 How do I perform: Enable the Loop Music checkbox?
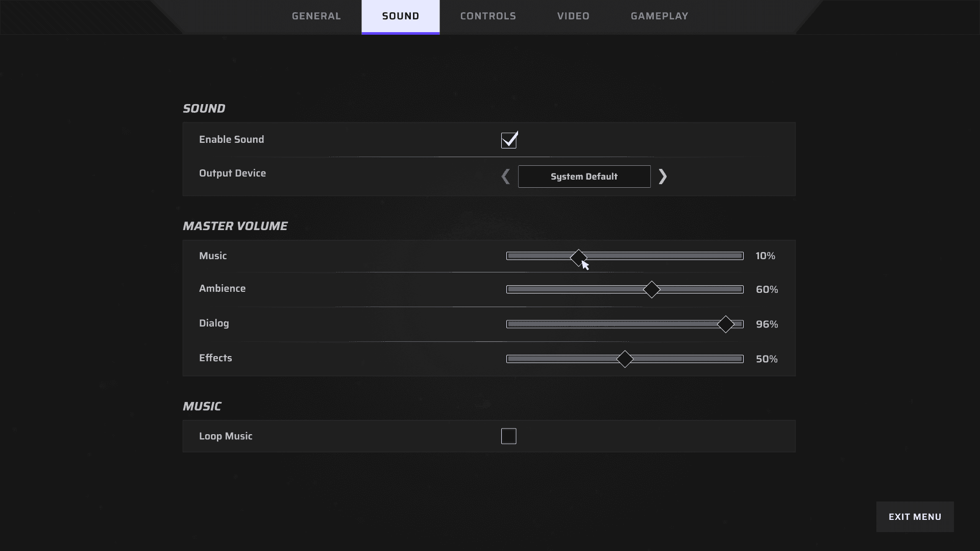point(509,436)
